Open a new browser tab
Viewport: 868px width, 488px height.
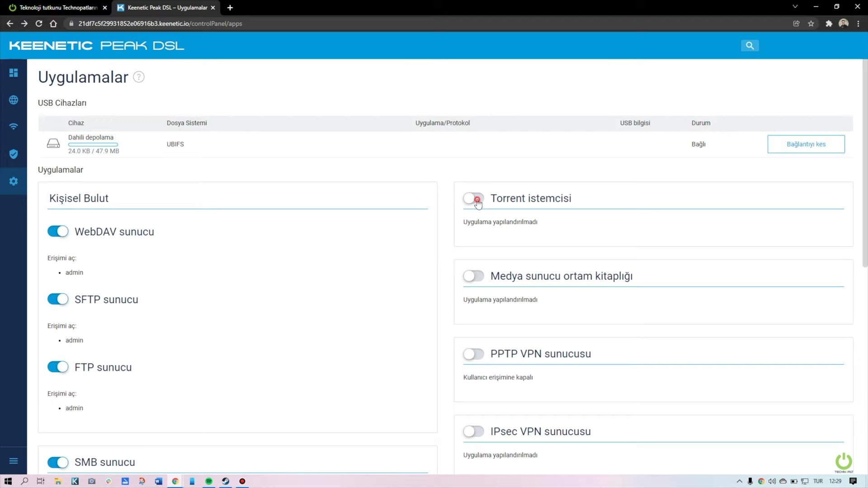pyautogui.click(x=230, y=8)
